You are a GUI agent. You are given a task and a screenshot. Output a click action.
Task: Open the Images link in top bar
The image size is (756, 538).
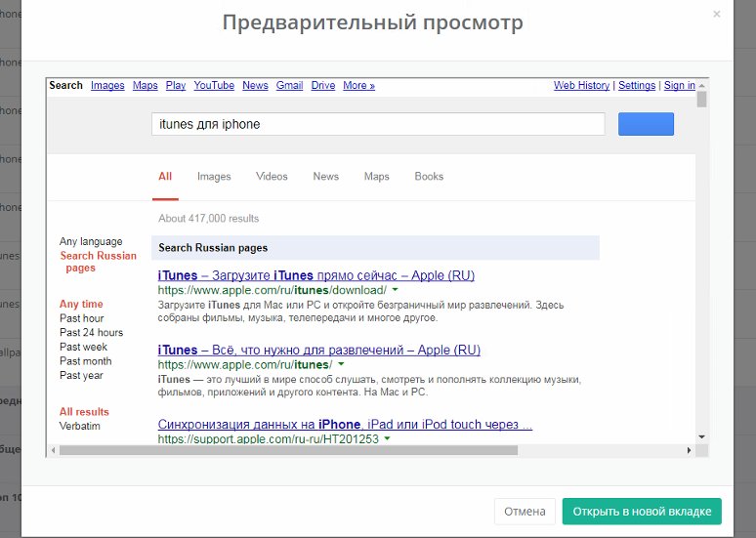[107, 85]
